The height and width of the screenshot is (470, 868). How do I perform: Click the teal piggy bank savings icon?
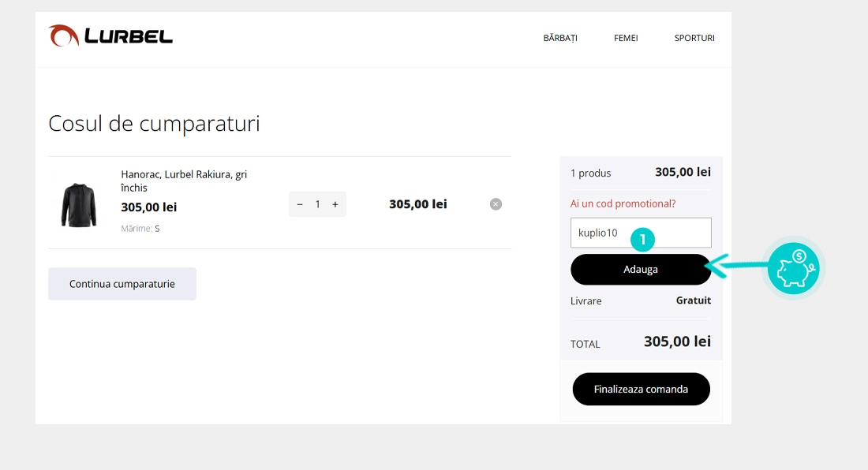tap(793, 269)
